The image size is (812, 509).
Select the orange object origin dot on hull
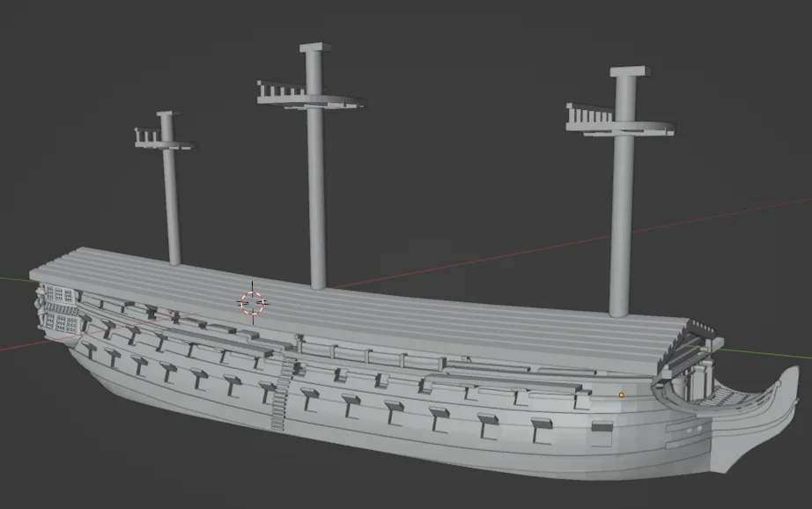[x=622, y=395]
